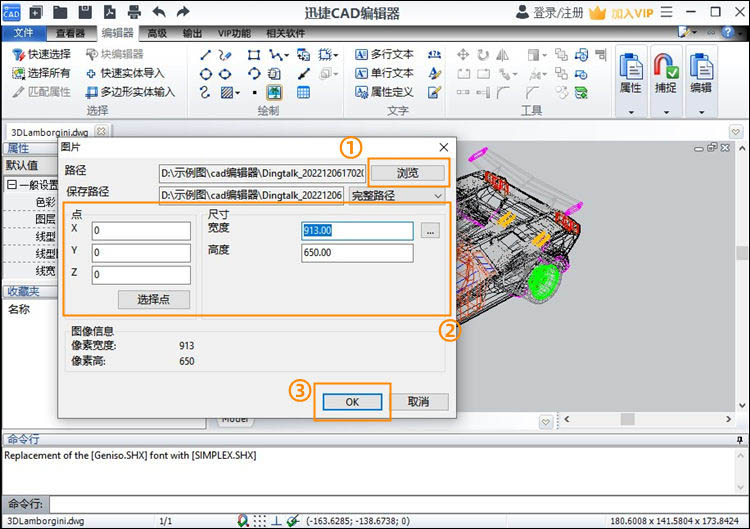
Task: Click the ellipsis button beside width field
Action: pyautogui.click(x=430, y=231)
